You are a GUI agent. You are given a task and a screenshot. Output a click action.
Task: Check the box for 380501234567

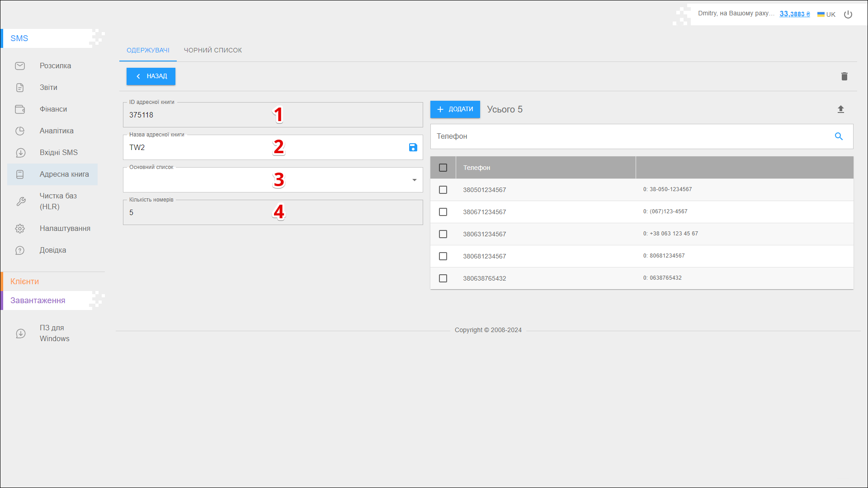click(x=443, y=190)
